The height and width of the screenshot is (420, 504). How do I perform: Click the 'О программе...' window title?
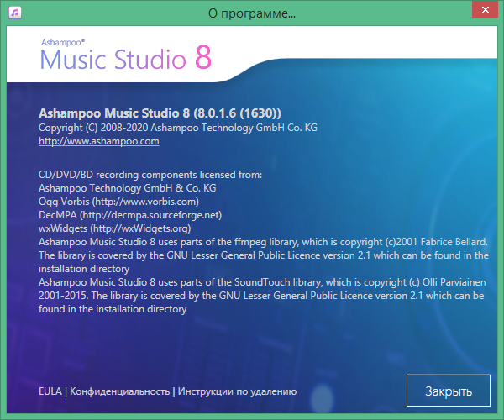pyautogui.click(x=252, y=13)
